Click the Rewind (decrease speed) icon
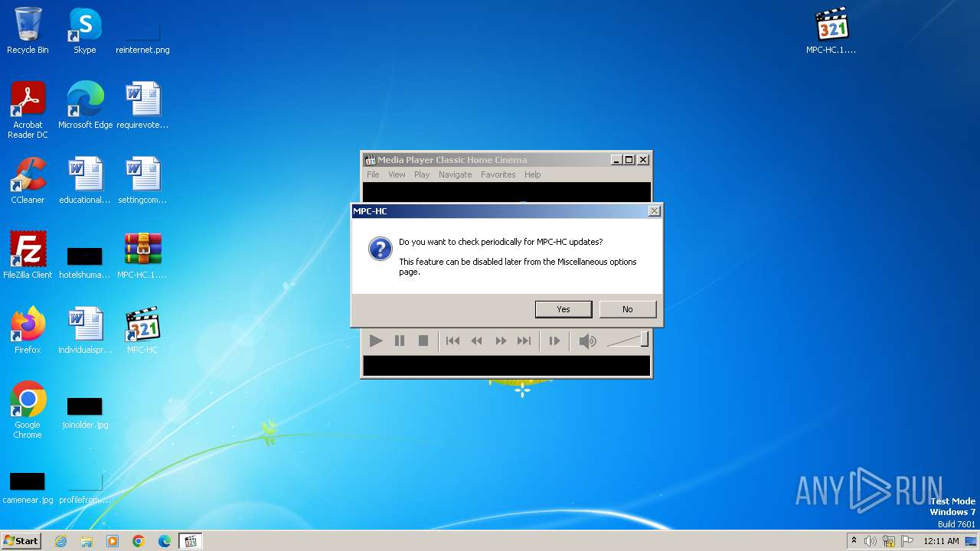The image size is (980, 551). pyautogui.click(x=476, y=341)
